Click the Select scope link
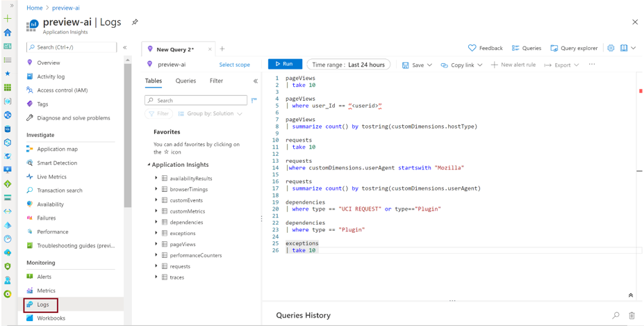This screenshot has width=644, height=326. (x=235, y=65)
